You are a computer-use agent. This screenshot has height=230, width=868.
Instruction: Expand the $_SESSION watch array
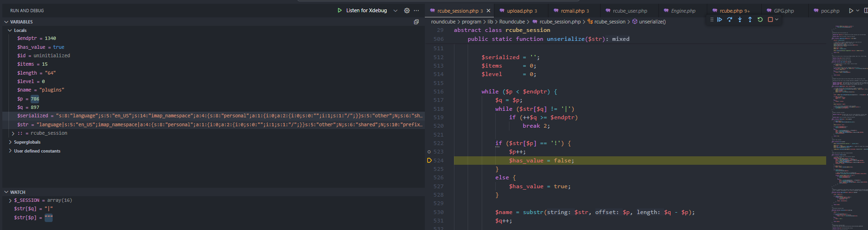tap(10, 200)
